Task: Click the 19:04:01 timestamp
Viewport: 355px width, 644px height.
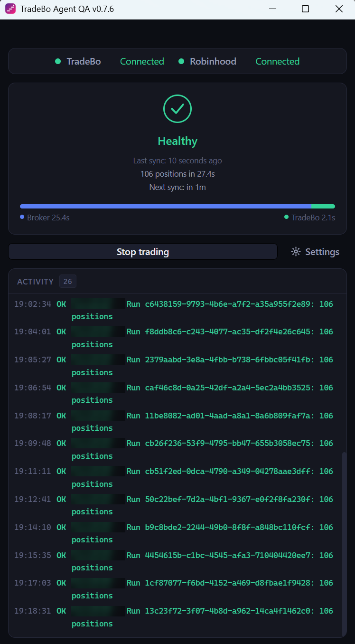Action: (x=32, y=331)
